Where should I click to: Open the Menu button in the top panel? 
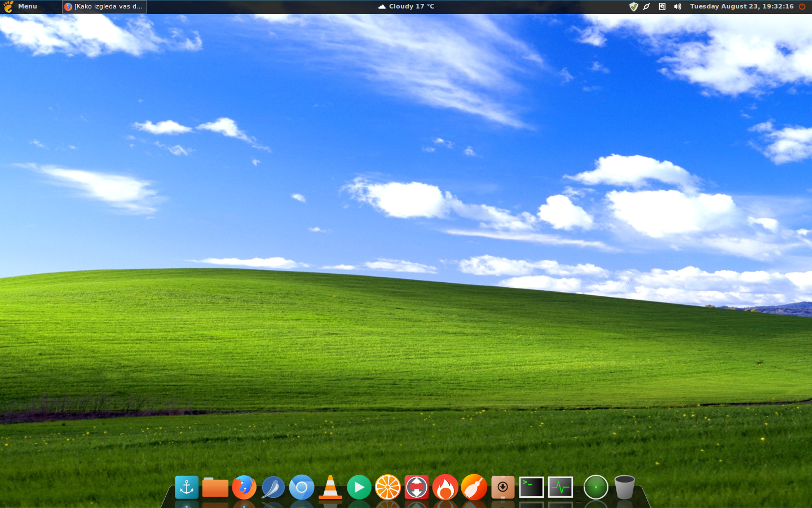[21, 7]
